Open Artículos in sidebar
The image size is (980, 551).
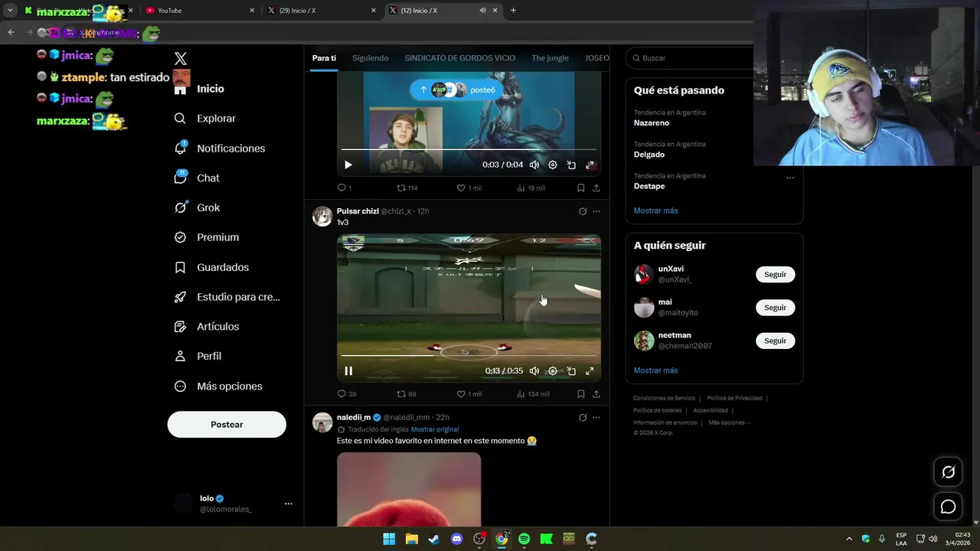click(x=207, y=327)
